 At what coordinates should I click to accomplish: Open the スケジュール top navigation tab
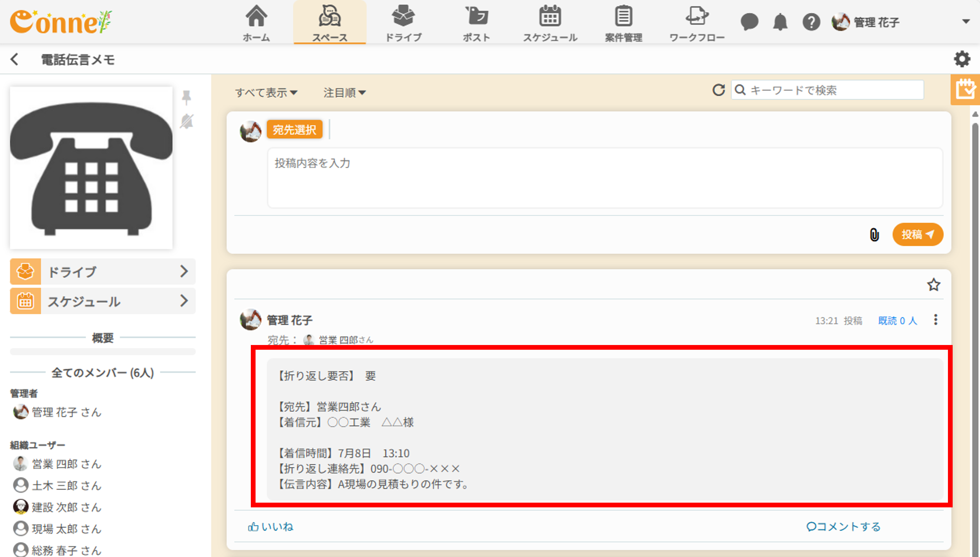[x=550, y=23]
